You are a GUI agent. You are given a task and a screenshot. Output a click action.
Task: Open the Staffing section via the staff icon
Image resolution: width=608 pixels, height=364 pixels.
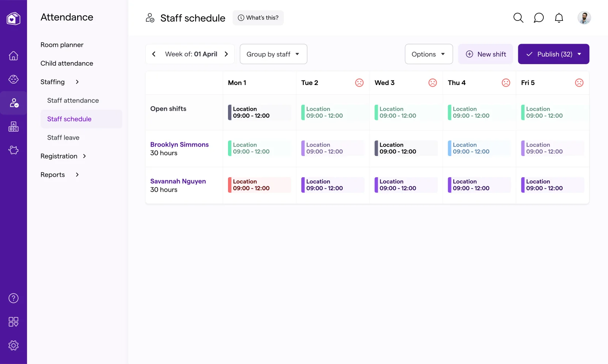(x=13, y=103)
